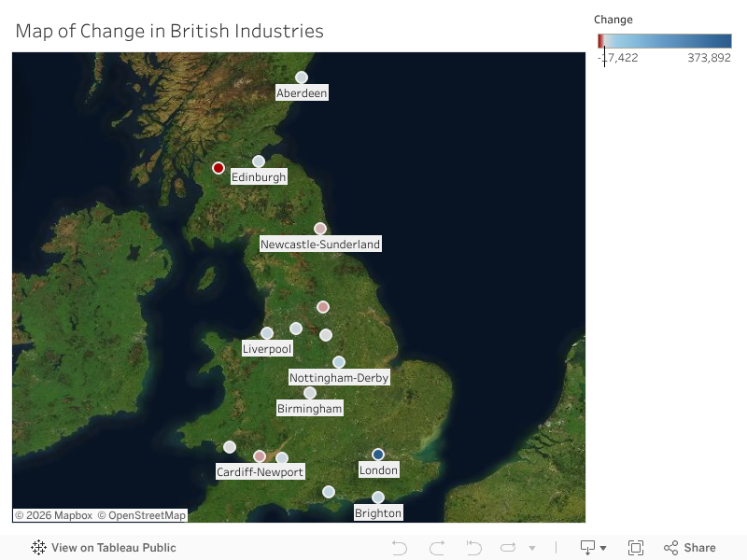
Task: Click the Tableau Public logo icon
Action: pyautogui.click(x=37, y=547)
